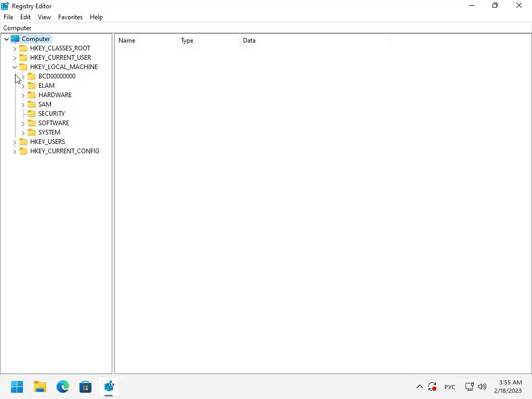Click the SAM folder icon
Screen dimensions: 532x399
point(32,104)
